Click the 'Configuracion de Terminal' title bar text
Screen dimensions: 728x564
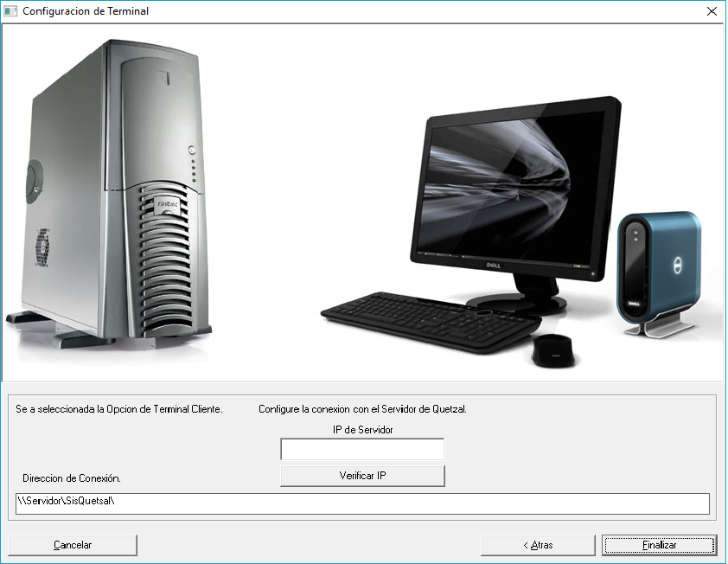pos(85,11)
